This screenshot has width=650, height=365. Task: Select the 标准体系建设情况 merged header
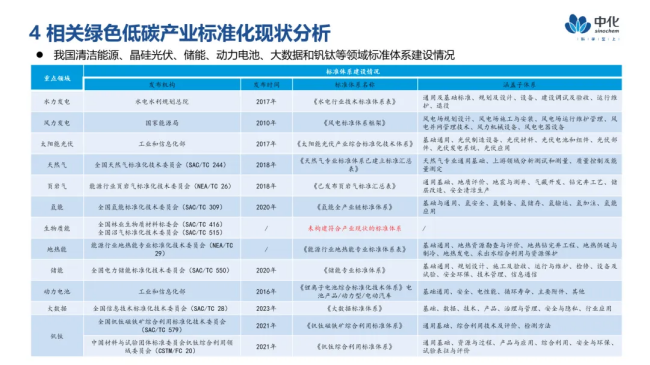(353, 71)
